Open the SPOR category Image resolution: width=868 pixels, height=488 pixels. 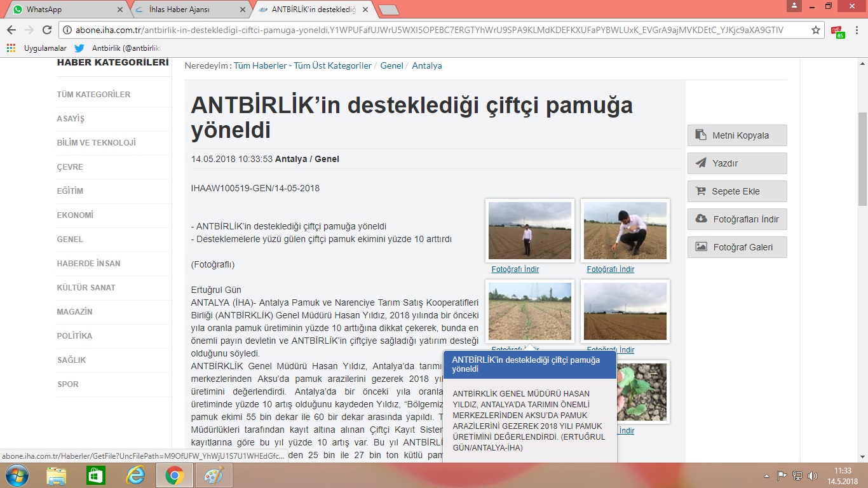(x=68, y=384)
